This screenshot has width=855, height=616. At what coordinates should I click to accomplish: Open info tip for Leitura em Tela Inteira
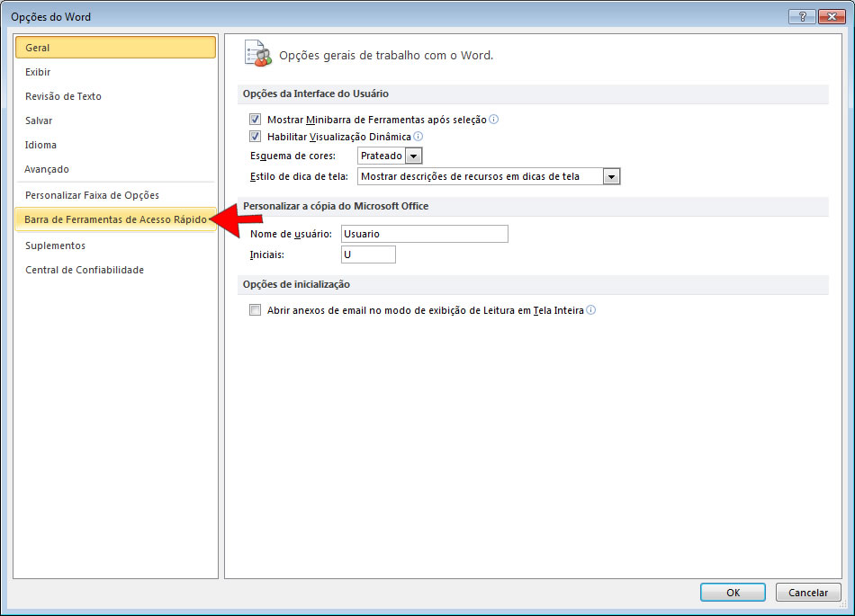pyautogui.click(x=591, y=310)
